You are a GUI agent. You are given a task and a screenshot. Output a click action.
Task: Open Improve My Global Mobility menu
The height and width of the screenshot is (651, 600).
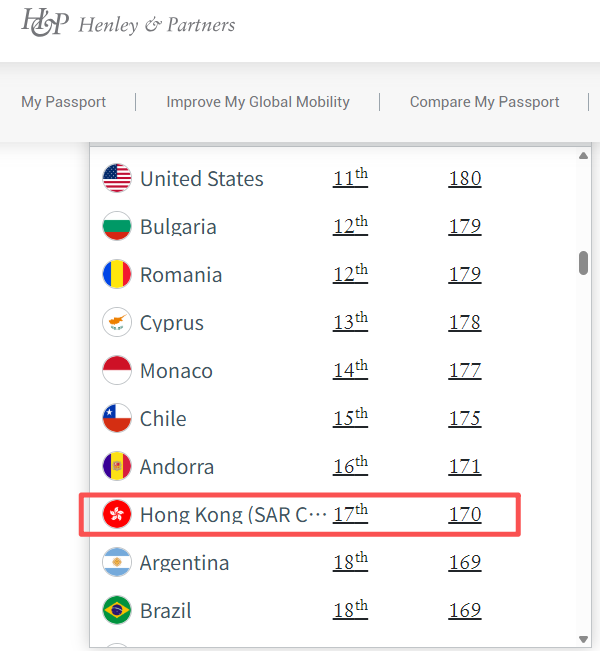point(258,102)
